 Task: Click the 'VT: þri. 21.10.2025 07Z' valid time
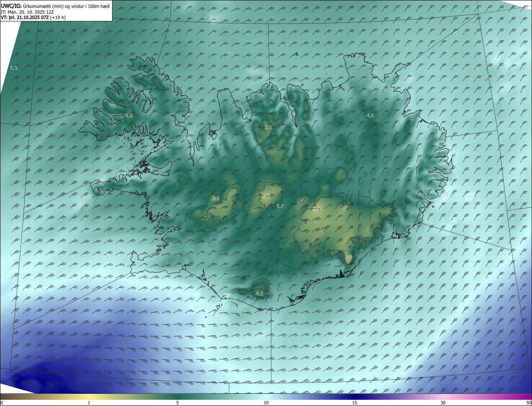tap(25, 17)
